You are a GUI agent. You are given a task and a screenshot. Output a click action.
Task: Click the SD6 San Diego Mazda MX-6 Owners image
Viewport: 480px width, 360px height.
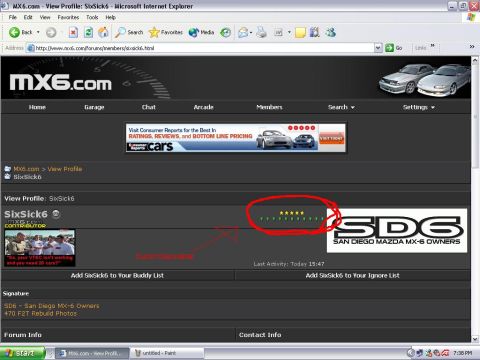pyautogui.click(x=397, y=231)
